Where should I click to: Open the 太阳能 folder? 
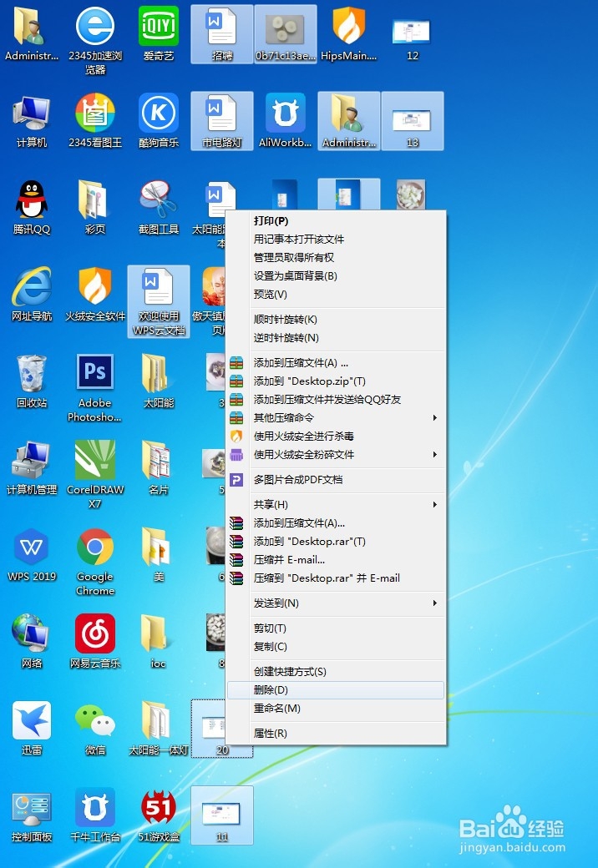click(x=159, y=381)
